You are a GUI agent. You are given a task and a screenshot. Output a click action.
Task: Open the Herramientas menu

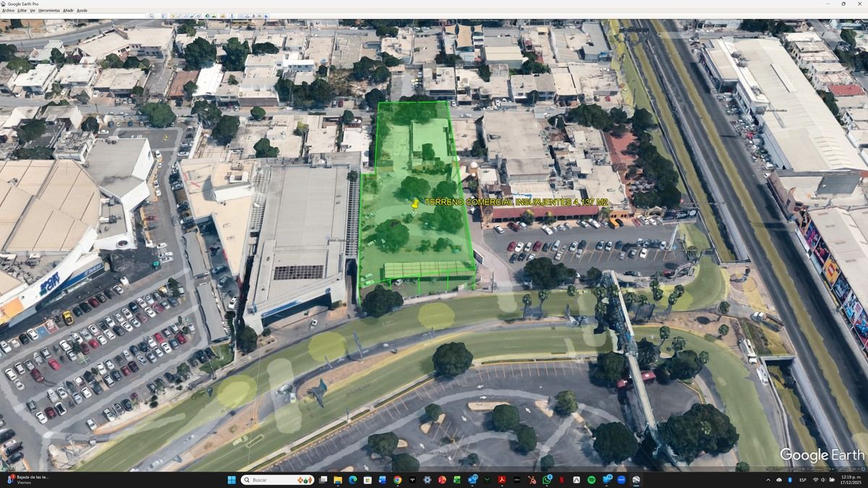49,10
